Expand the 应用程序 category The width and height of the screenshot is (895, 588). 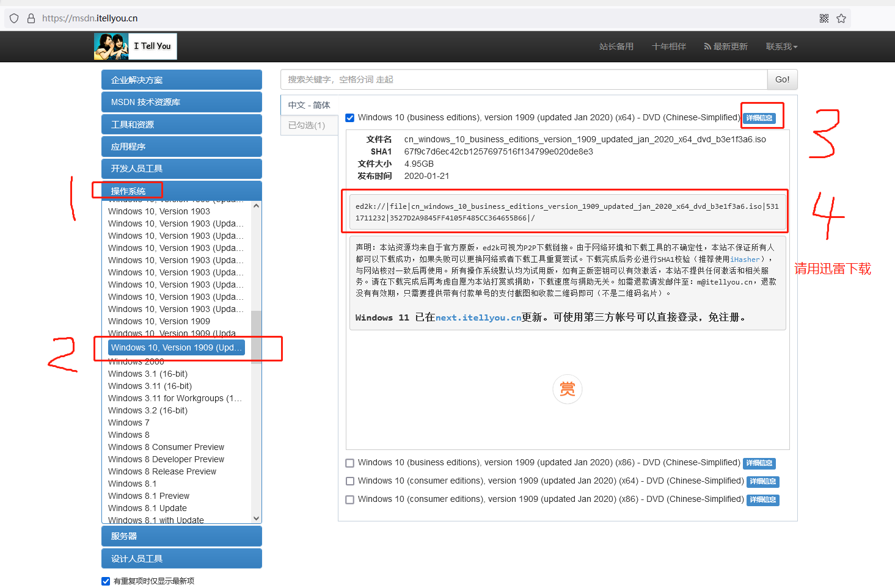pyautogui.click(x=181, y=147)
